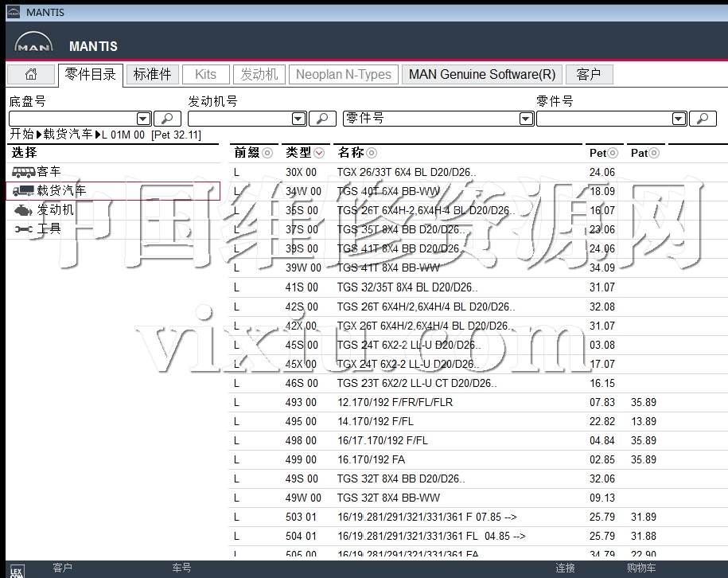This screenshot has width=728, height=578.
Task: Select the engine (发动机) icon in list
Action: (x=22, y=210)
